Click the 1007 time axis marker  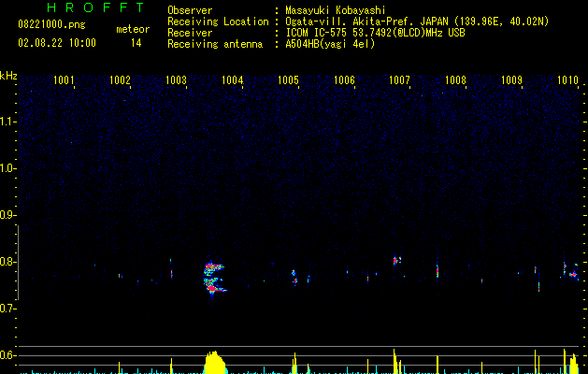[400, 80]
